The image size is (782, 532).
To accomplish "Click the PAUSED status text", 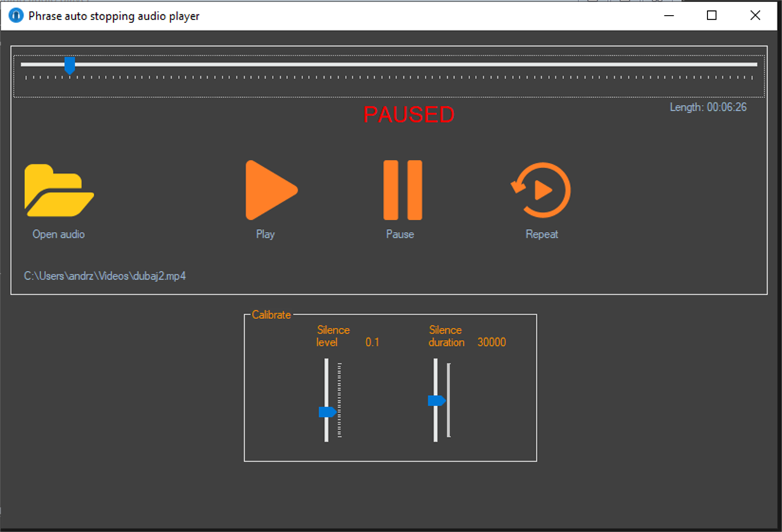I will [x=409, y=115].
